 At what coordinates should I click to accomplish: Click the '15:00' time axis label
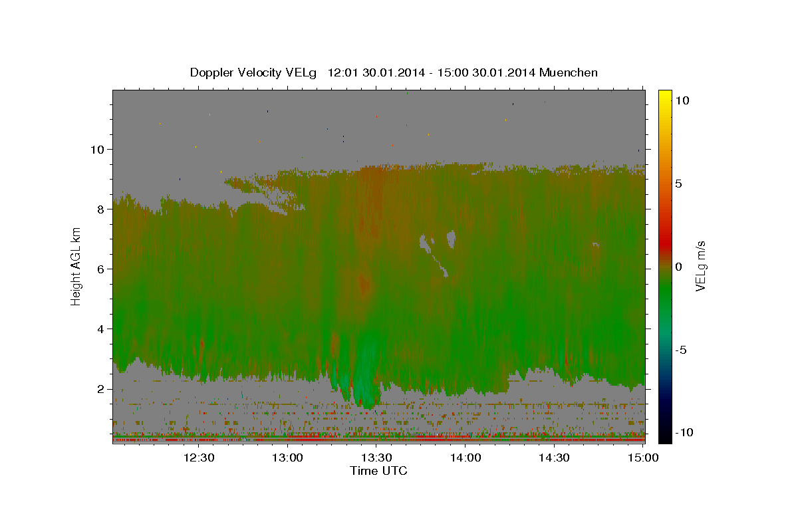643,458
